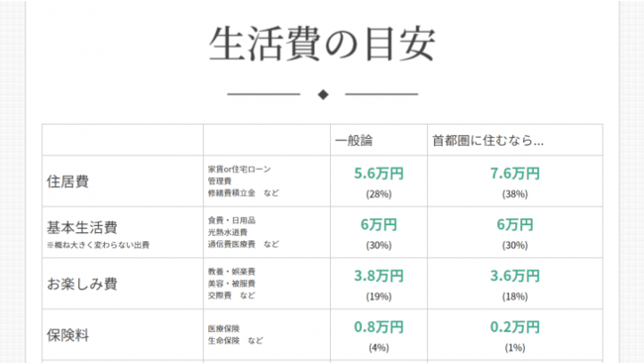Click the 医療保険 text
Image resolution: width=644 pixels, height=363 pixels.
point(224,329)
